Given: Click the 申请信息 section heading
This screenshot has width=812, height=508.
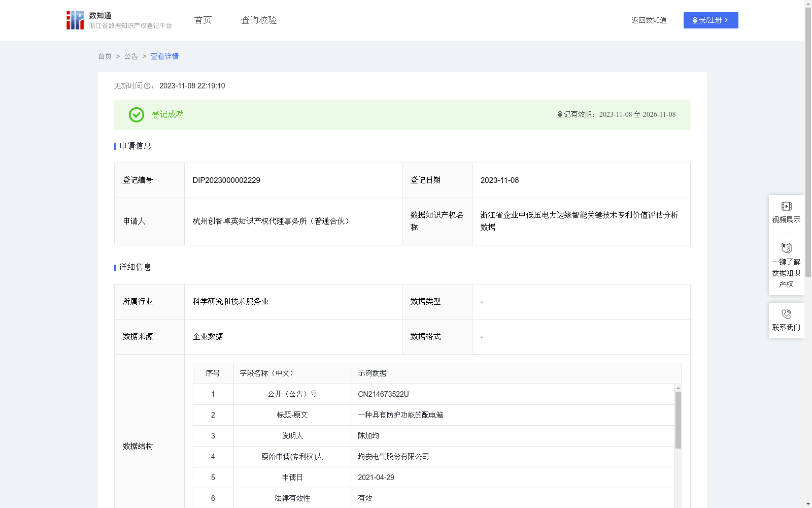Looking at the screenshot, I should click(136, 146).
